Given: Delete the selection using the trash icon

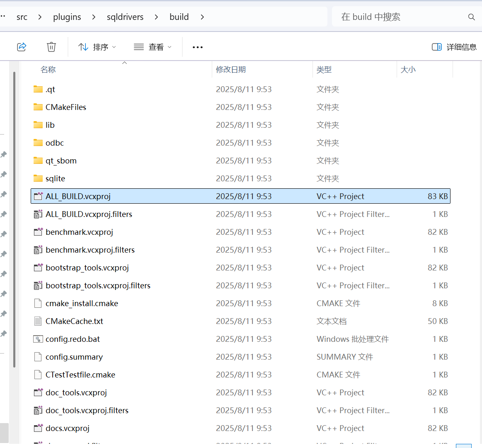Looking at the screenshot, I should coord(51,47).
